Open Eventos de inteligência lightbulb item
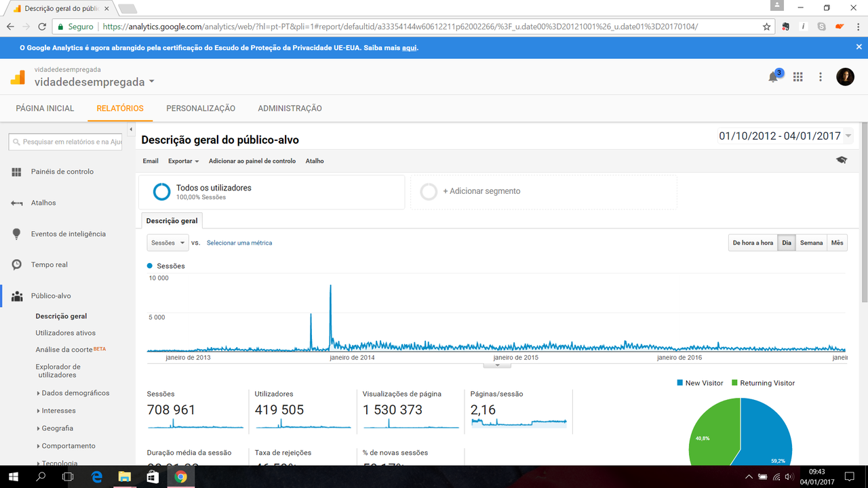 [68, 234]
